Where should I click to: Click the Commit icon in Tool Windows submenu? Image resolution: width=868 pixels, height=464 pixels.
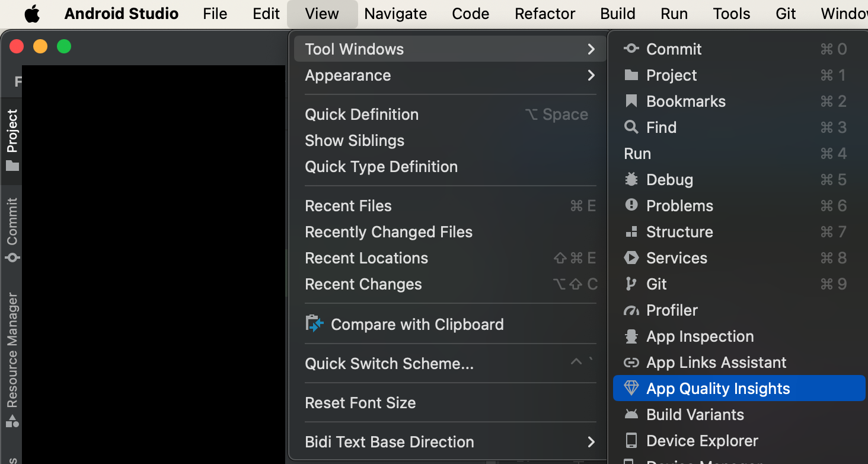pyautogui.click(x=631, y=49)
